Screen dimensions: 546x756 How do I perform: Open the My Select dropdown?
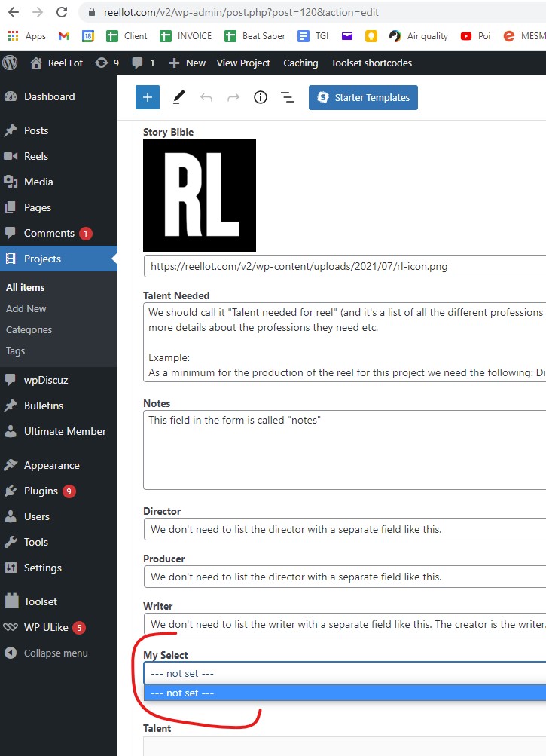345,673
